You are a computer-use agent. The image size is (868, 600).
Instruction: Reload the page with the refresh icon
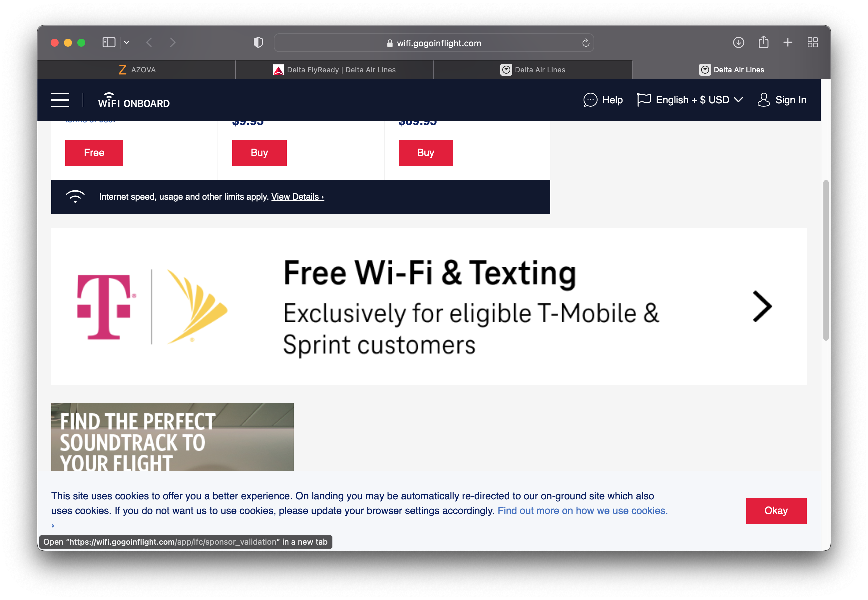(586, 43)
